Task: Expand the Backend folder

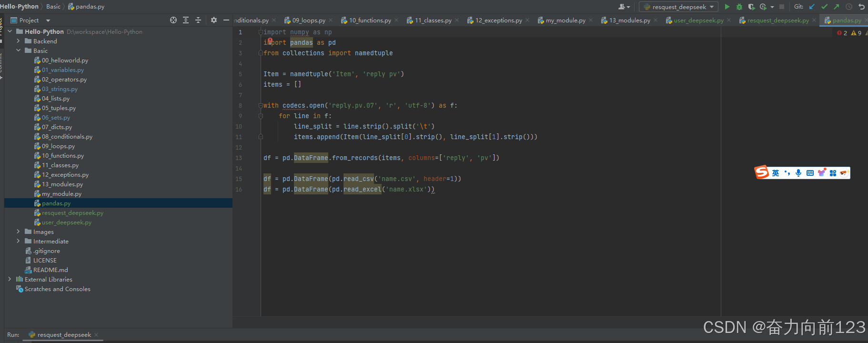Action: [x=19, y=41]
